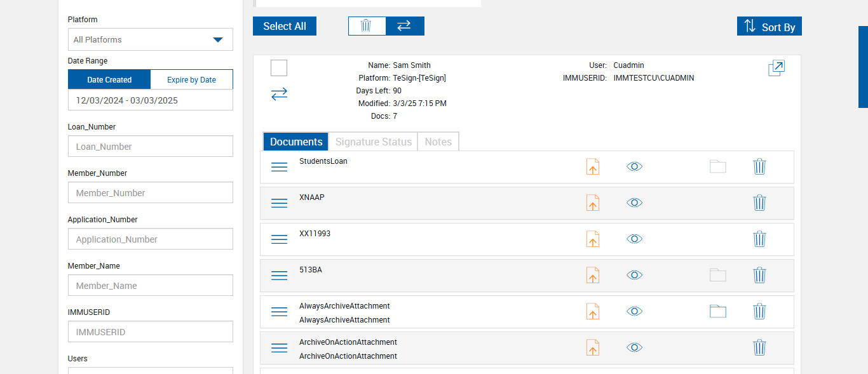This screenshot has height=374, width=868.
Task: Delete the ArchiveOnActionAttachment document
Action: (759, 348)
